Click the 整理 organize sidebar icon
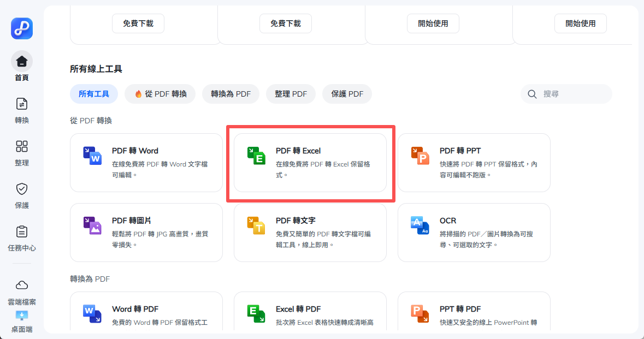Screen dimensions: 644x339 point(21,146)
